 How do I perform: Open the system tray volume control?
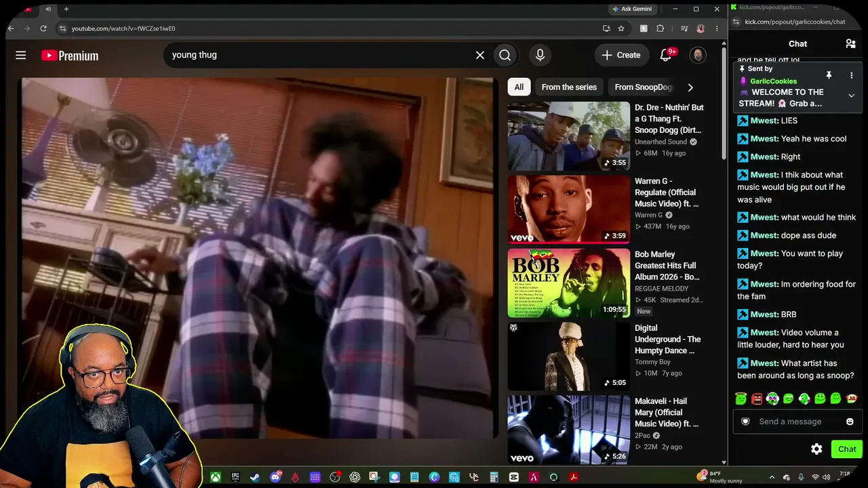click(825, 477)
